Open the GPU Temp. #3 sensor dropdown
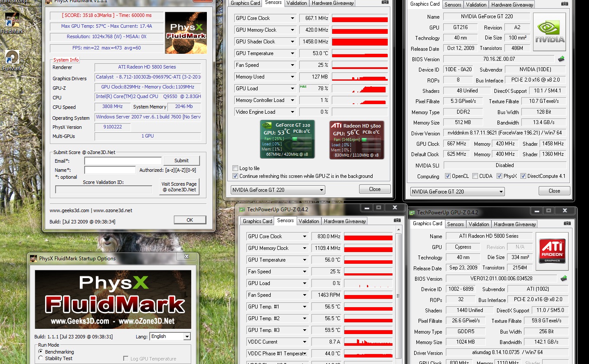The height and width of the screenshot is (364, 589). click(304, 330)
